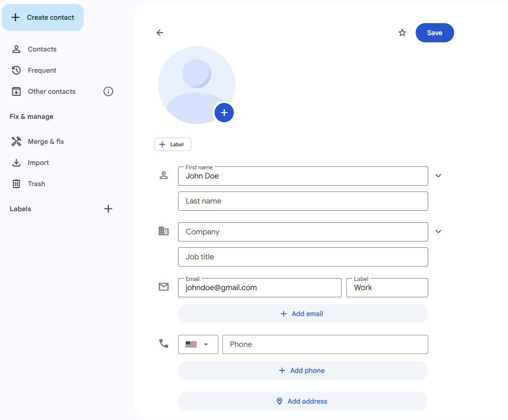The width and height of the screenshot is (508, 420).
Task: Select Contacts in the sidebar
Action: click(x=42, y=49)
